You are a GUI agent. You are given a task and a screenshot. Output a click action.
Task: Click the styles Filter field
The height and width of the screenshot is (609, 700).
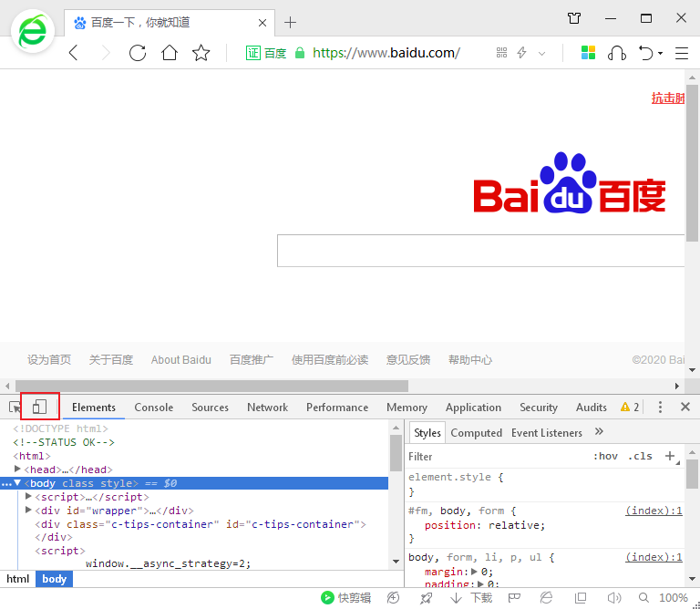496,457
